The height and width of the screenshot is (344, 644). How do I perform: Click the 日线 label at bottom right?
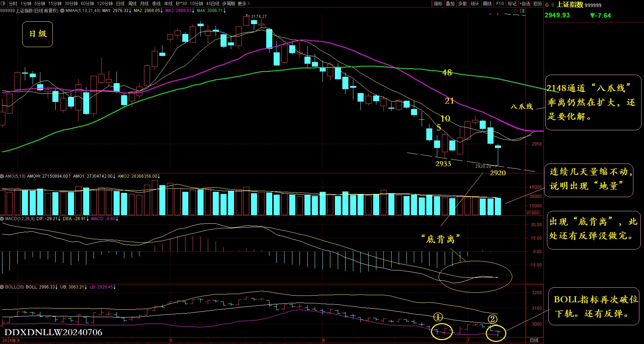pyautogui.click(x=534, y=340)
